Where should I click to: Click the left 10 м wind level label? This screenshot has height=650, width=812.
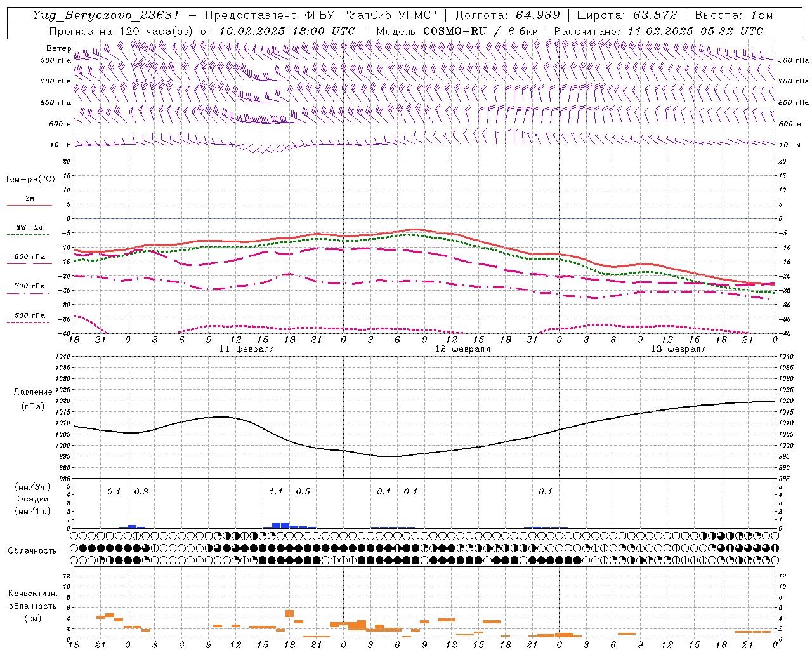pyautogui.click(x=60, y=145)
